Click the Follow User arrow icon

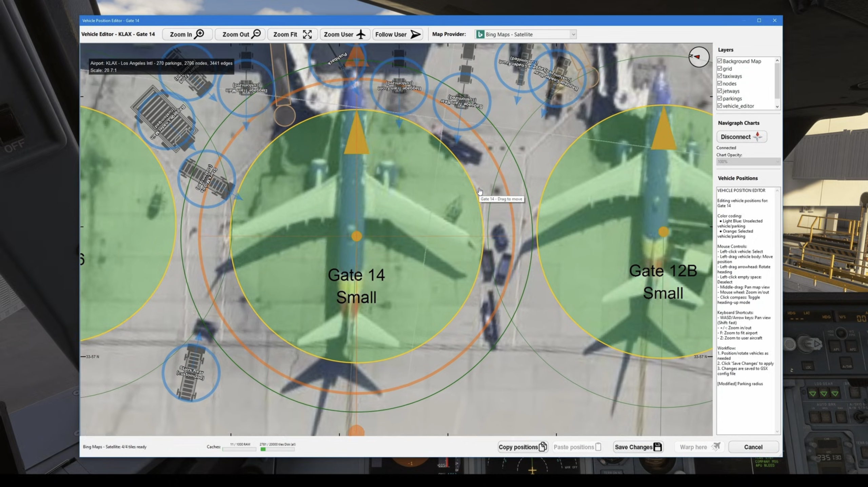pos(415,34)
